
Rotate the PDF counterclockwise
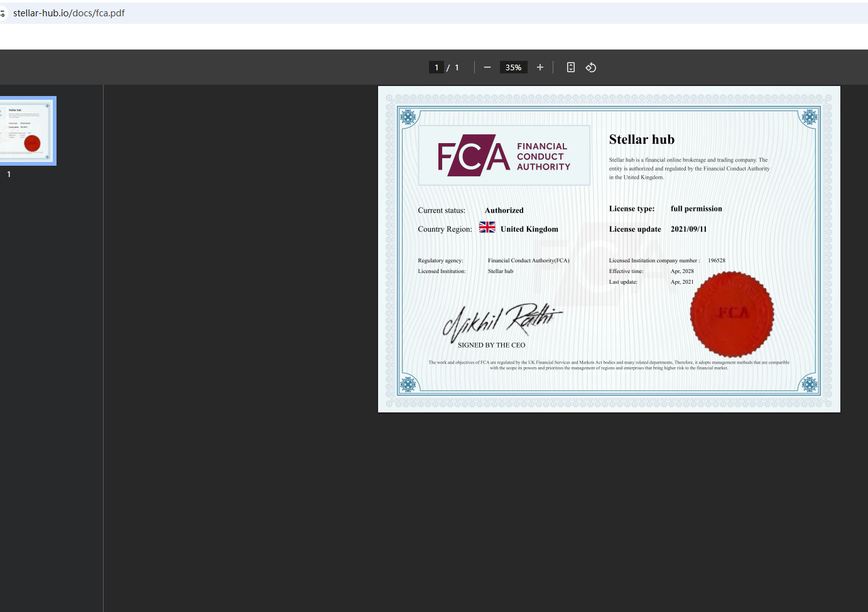pyautogui.click(x=591, y=67)
